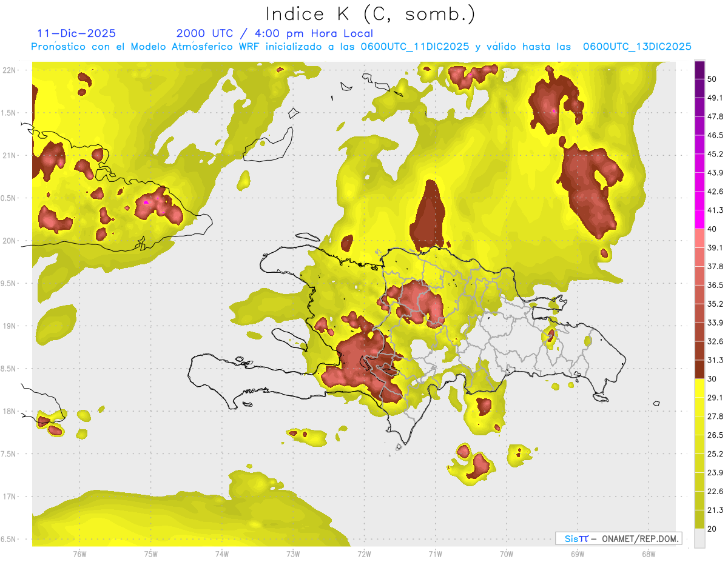The width and height of the screenshot is (728, 562).
Task: Click legend value '41.3'
Action: [715, 210]
